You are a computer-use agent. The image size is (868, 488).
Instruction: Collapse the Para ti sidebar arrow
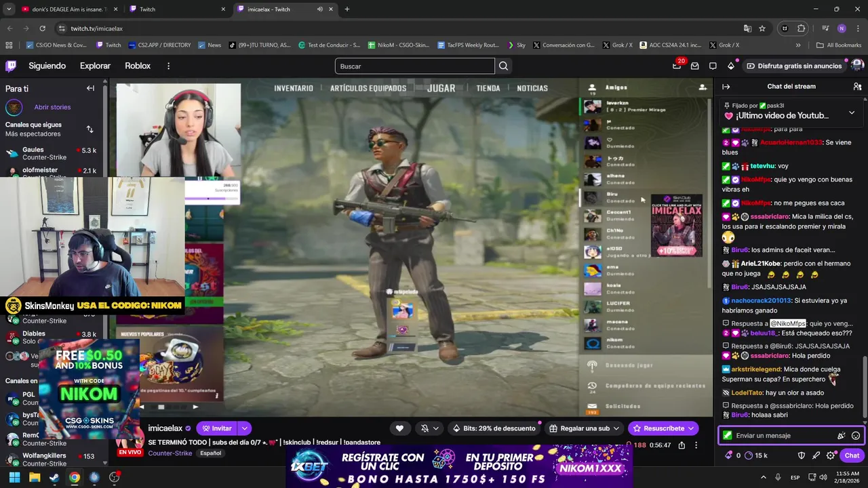point(90,88)
